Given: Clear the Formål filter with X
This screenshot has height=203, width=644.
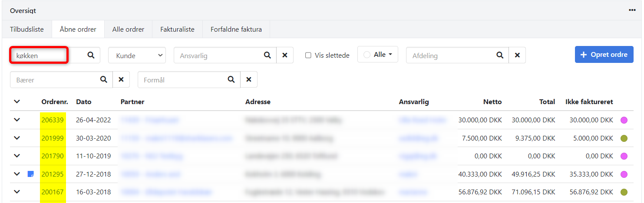Looking at the screenshot, I should point(249,80).
